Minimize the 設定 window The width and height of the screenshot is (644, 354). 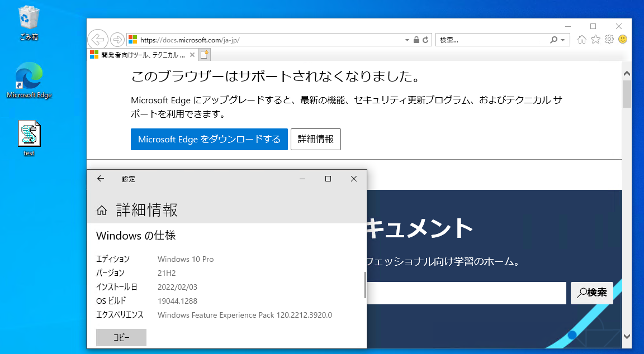[x=302, y=179]
